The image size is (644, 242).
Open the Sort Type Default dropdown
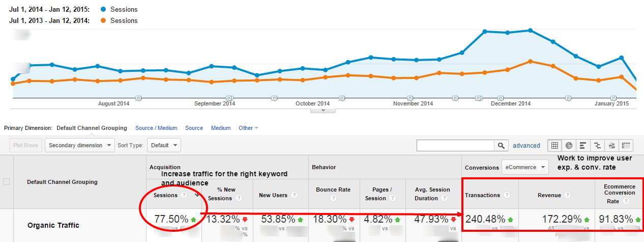tap(164, 145)
